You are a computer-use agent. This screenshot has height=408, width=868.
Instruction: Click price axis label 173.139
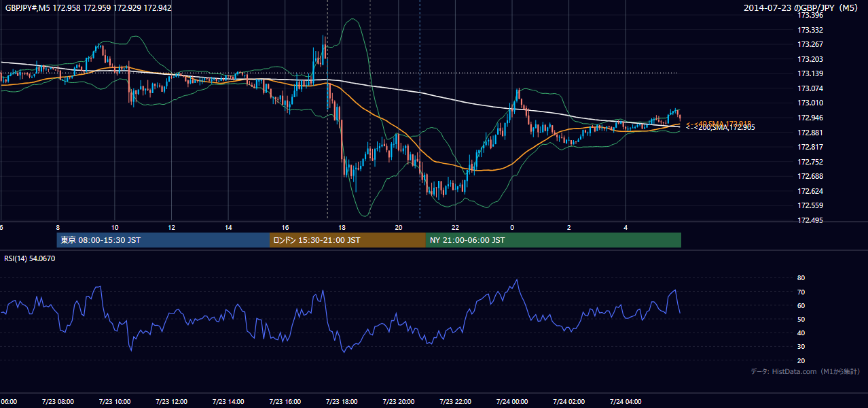pyautogui.click(x=810, y=73)
